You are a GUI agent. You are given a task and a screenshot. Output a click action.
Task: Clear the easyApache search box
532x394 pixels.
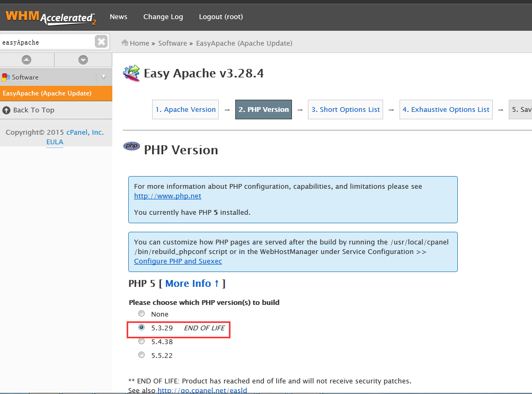tap(101, 42)
